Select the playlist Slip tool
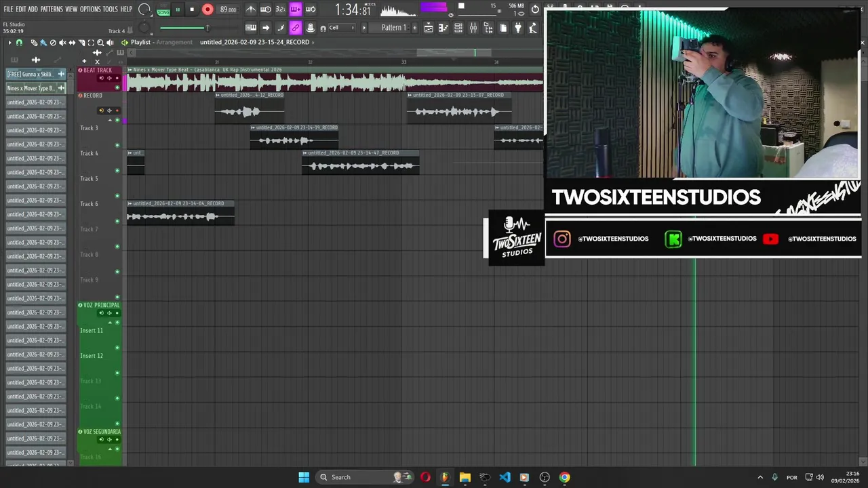This screenshot has width=868, height=488. [72, 43]
